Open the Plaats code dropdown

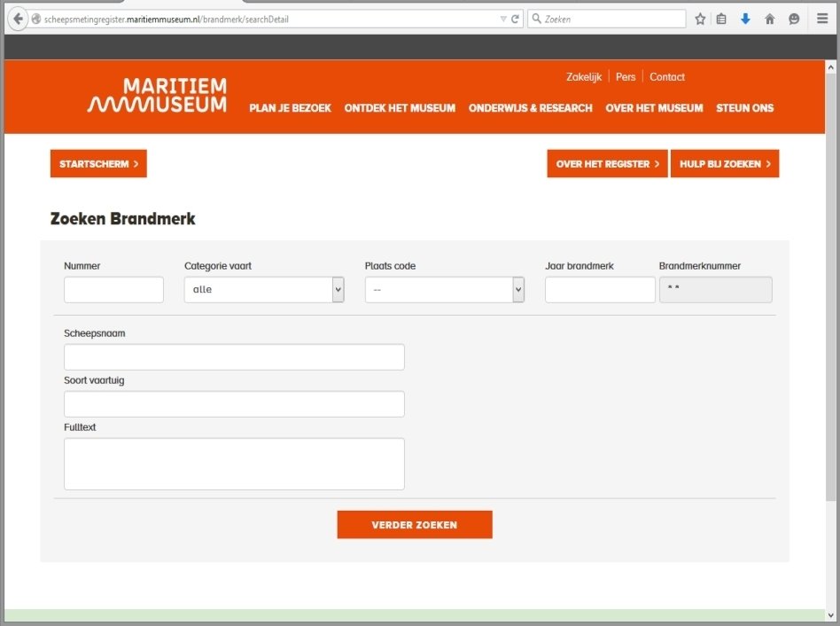click(445, 289)
